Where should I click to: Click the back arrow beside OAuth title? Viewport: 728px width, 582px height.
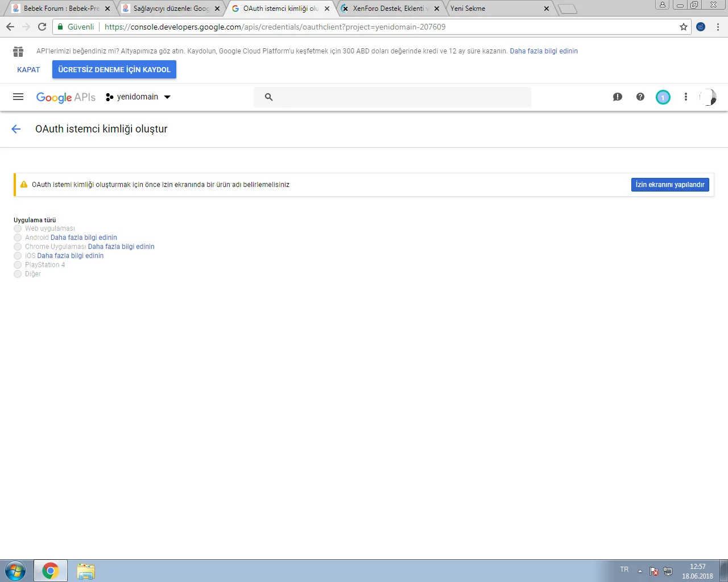click(x=15, y=129)
